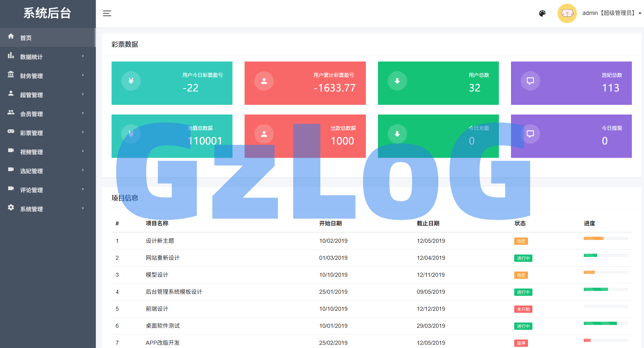Viewport: 644px width, 348px height.
Task: Click the 用户累计彩票盈亏 red card
Action: pos(305,83)
